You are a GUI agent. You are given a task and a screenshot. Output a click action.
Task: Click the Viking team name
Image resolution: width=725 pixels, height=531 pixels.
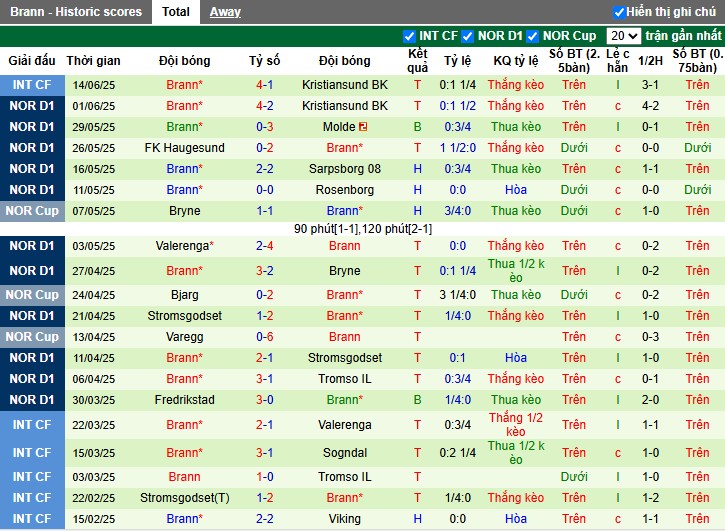[x=344, y=519]
